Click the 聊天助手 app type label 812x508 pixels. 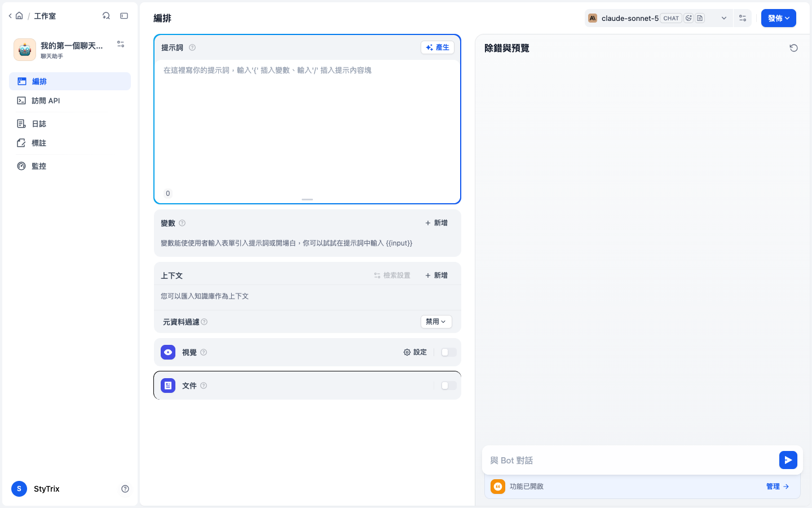[x=52, y=56]
